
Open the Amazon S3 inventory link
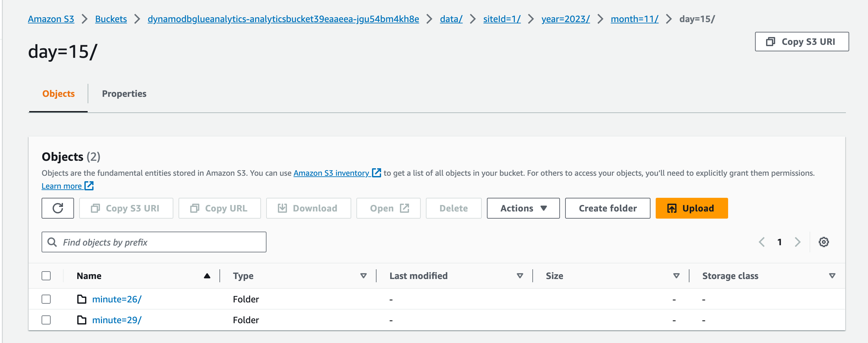(x=331, y=173)
